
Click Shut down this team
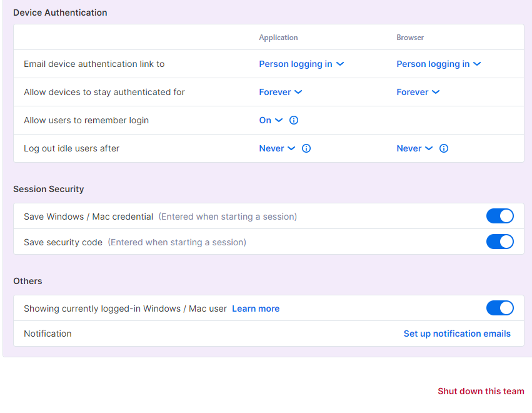[481, 391]
